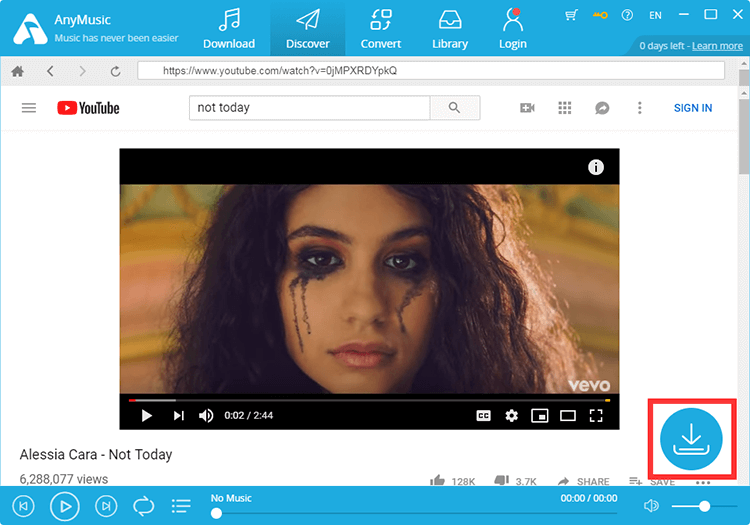Open the YouTube apps grid

[565, 108]
